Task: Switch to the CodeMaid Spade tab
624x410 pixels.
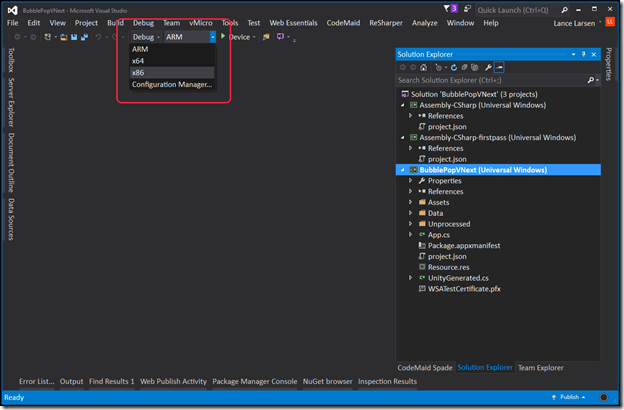Action: pyautogui.click(x=425, y=368)
